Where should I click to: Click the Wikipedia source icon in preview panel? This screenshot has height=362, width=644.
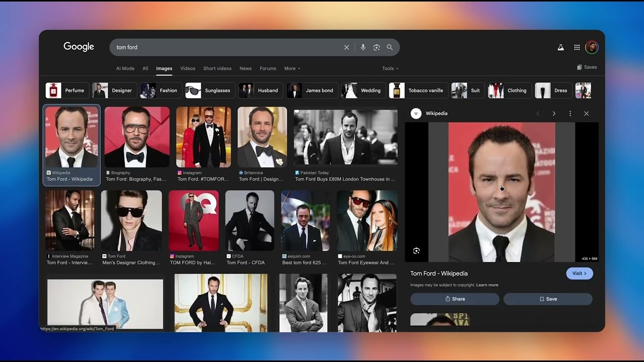[416, 114]
